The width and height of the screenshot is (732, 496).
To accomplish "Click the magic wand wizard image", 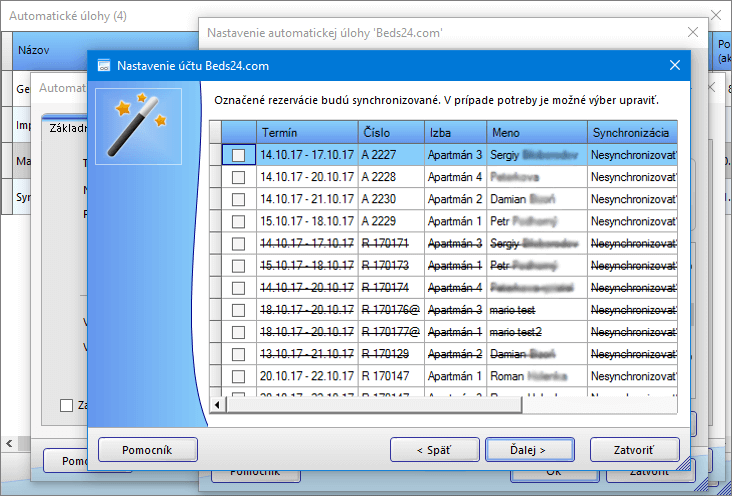I will 138,126.
